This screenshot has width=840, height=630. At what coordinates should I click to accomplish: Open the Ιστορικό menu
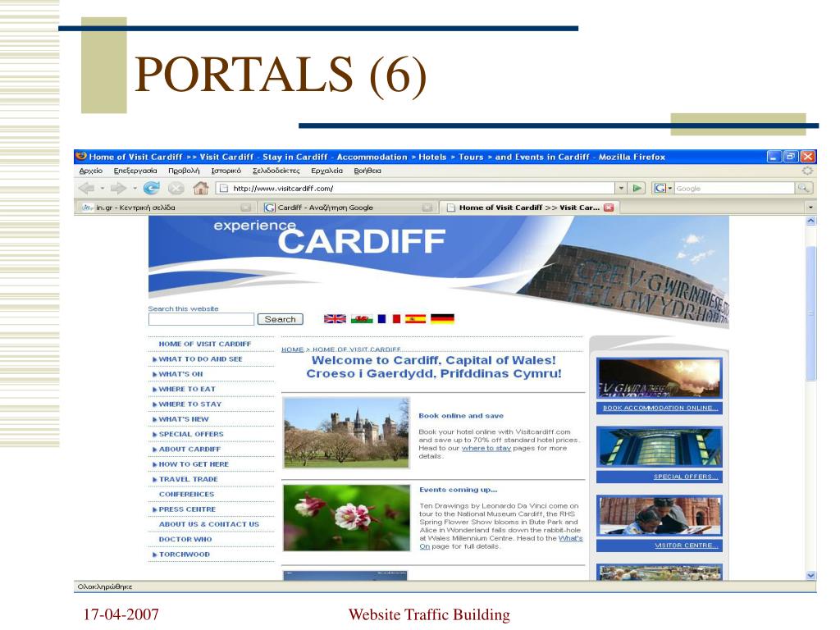(x=226, y=171)
